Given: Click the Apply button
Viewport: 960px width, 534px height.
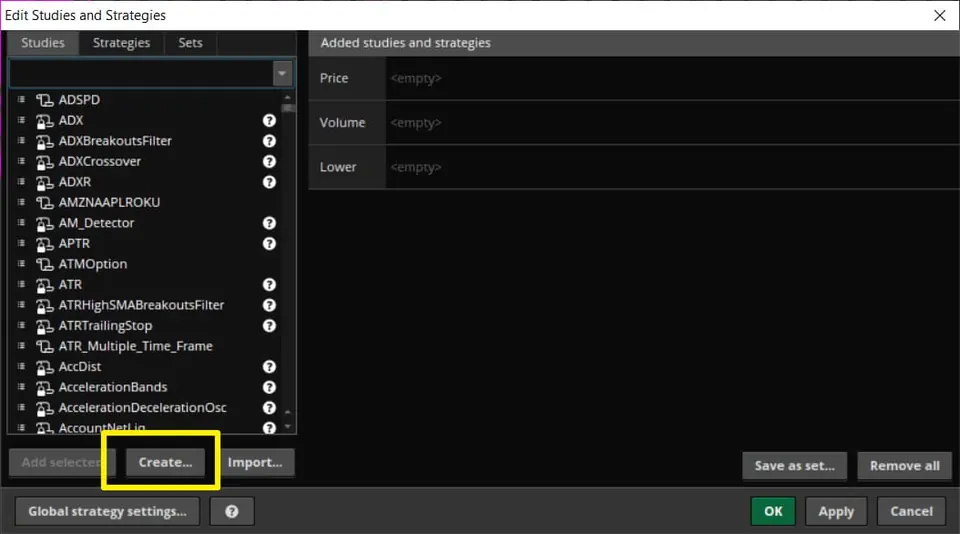Looking at the screenshot, I should tap(836, 511).
